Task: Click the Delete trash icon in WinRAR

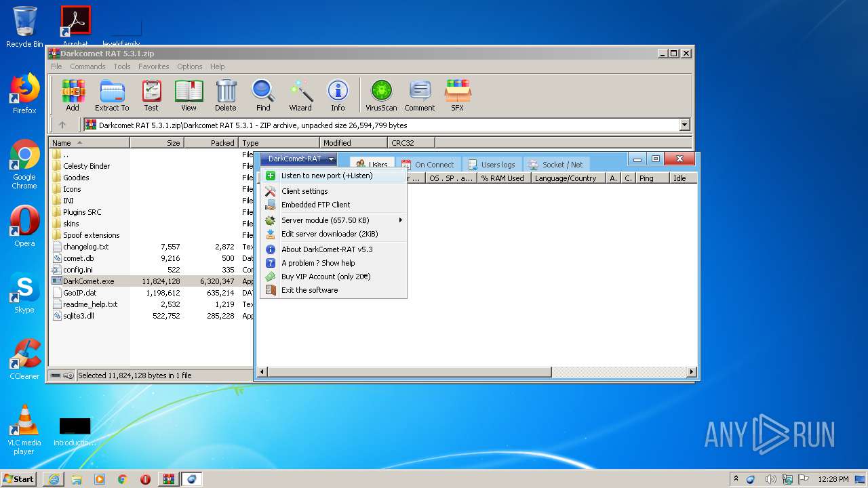Action: point(226,95)
